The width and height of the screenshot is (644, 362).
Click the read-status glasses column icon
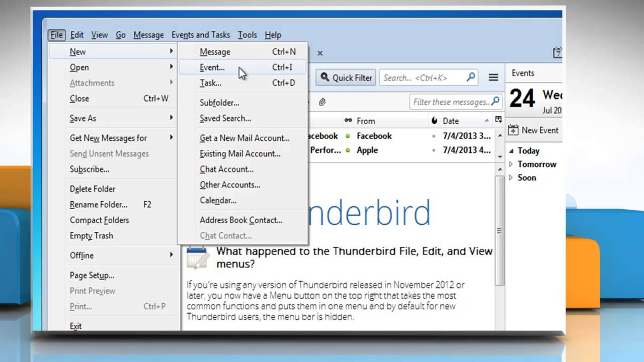tap(348, 121)
